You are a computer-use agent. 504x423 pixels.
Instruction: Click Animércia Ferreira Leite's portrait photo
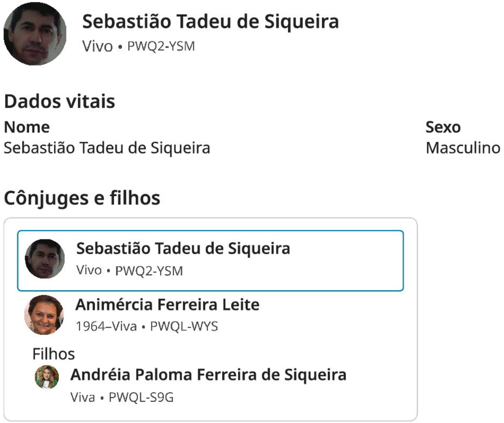(x=44, y=315)
